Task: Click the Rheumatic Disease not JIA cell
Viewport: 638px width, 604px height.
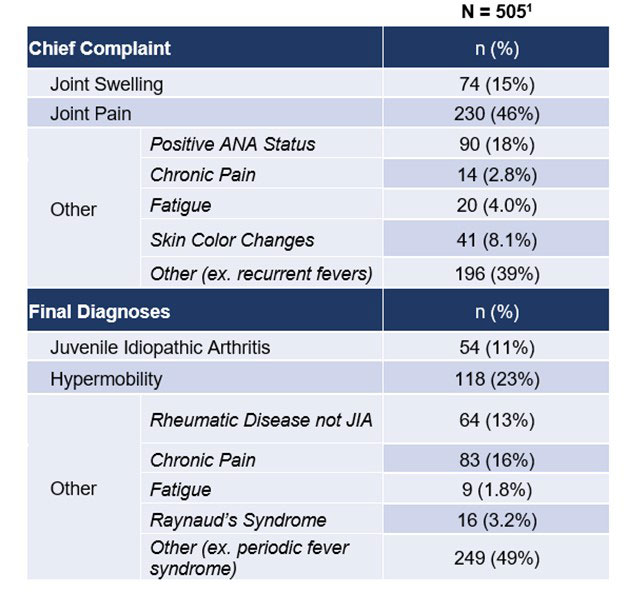Action: point(261,420)
